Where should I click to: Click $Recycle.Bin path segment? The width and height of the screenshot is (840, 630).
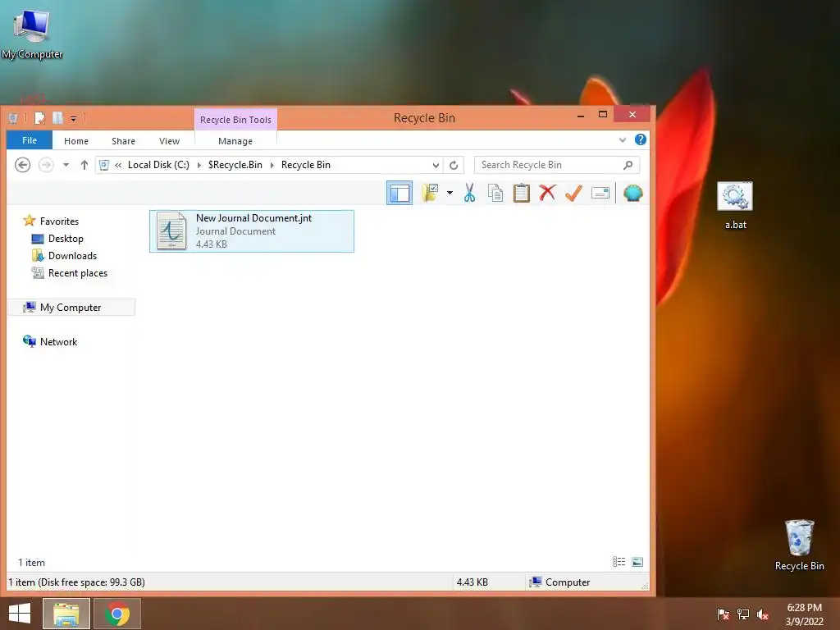pos(235,164)
